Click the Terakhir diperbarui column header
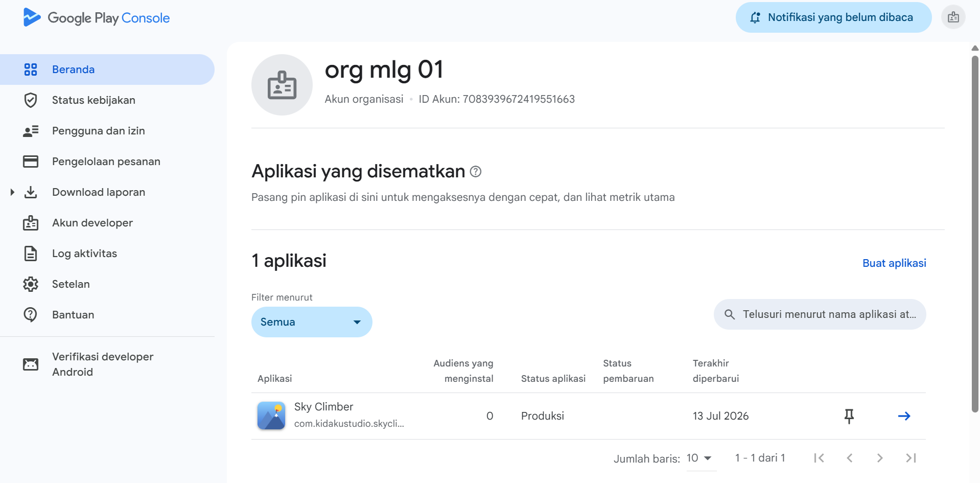Image resolution: width=980 pixels, height=483 pixels. (716, 371)
